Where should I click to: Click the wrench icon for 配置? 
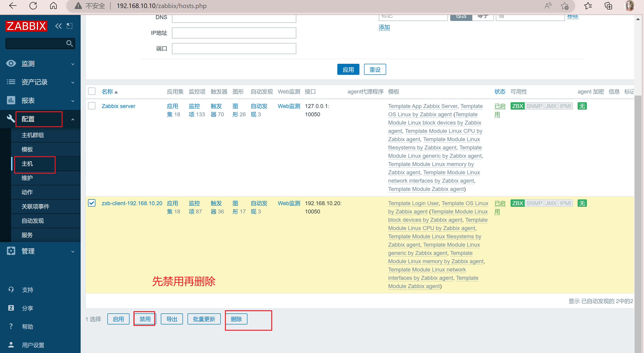click(11, 119)
